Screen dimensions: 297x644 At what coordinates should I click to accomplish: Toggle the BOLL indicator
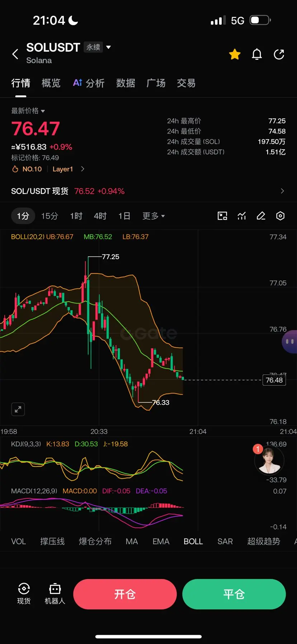193,541
